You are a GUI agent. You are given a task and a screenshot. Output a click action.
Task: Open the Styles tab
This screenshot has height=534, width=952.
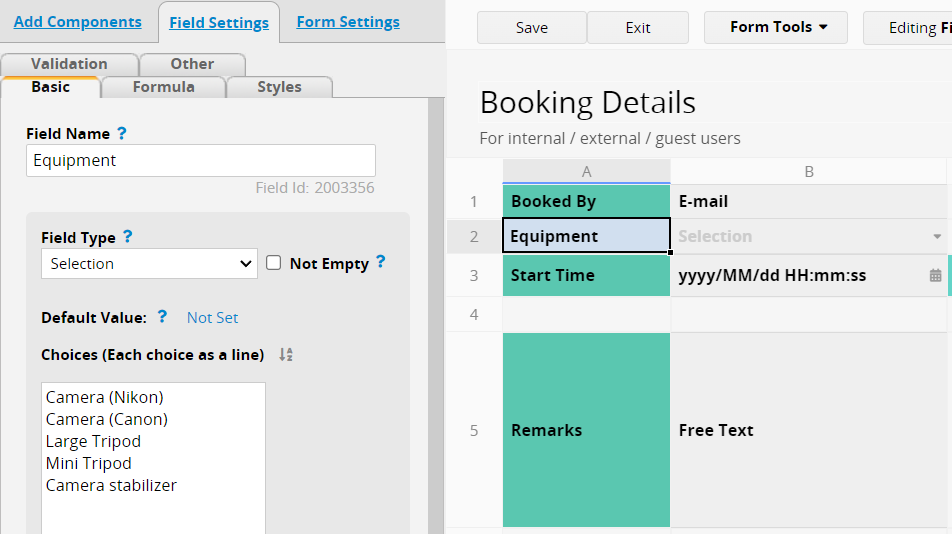tap(279, 87)
